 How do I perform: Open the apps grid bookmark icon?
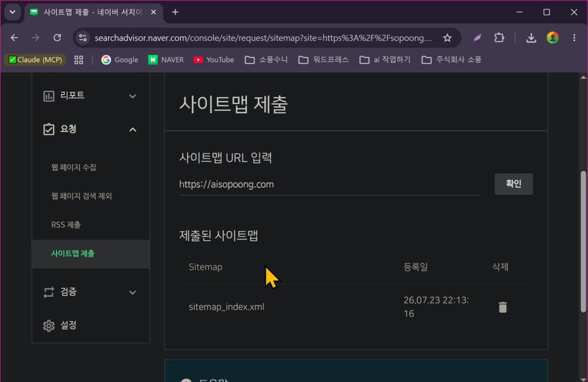pyautogui.click(x=79, y=60)
